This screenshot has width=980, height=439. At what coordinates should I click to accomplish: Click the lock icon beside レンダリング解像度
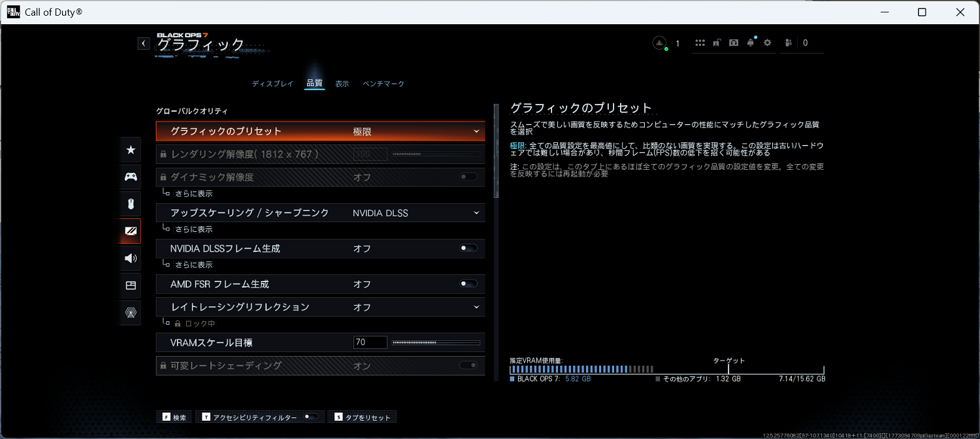[163, 155]
